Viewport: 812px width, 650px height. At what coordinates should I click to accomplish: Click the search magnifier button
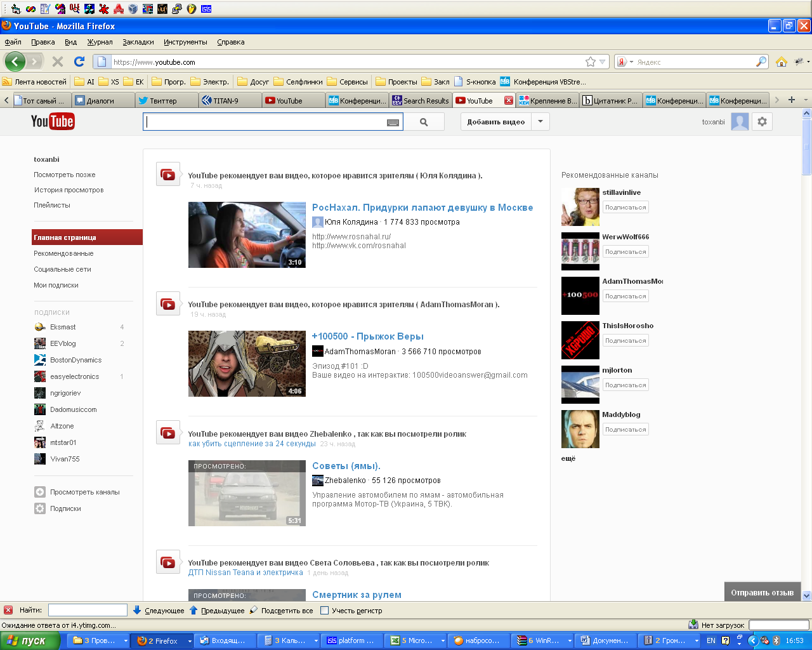(x=424, y=122)
